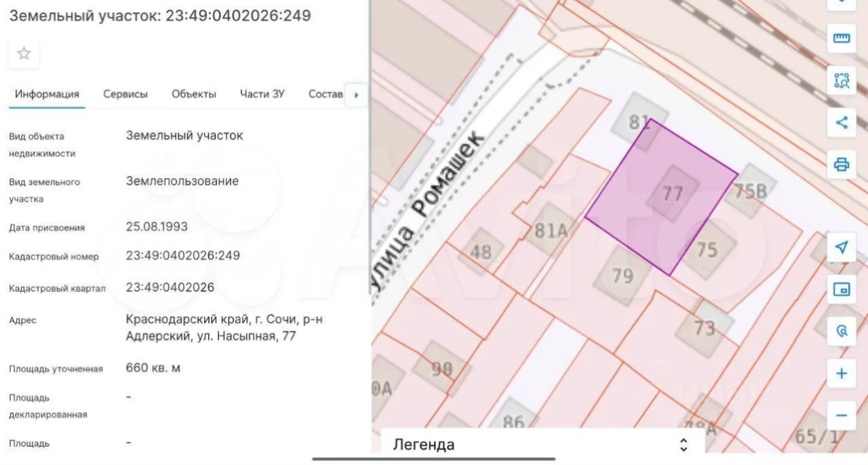Locate my position with arrow icon
Image resolution: width=868 pixels, height=465 pixels.
(x=842, y=247)
